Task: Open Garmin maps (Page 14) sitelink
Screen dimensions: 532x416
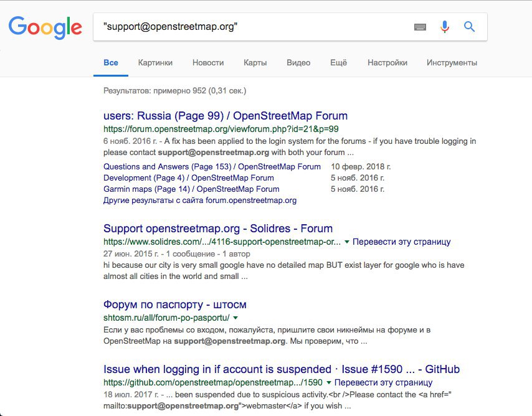Action: point(191,189)
